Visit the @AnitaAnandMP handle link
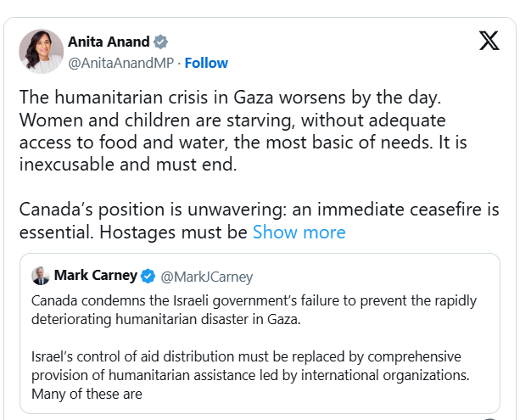 121,63
